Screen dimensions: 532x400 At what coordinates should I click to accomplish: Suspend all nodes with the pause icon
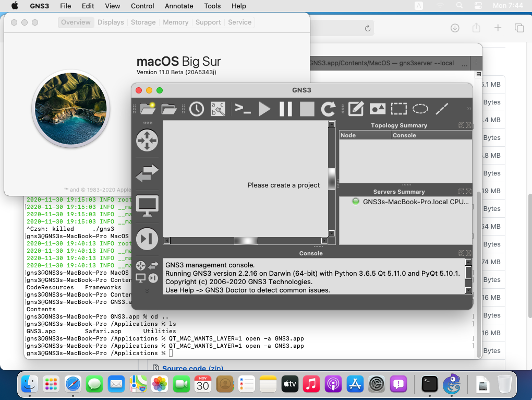[286, 109]
